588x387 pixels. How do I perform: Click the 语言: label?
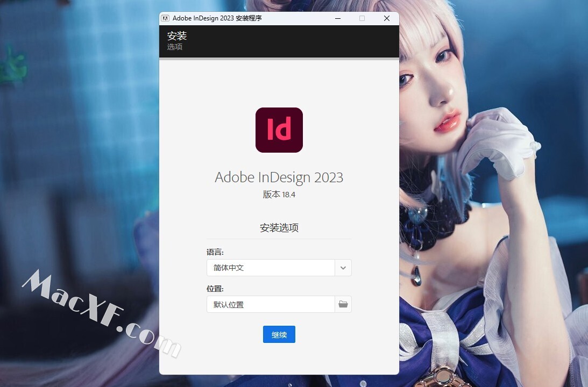(x=215, y=252)
